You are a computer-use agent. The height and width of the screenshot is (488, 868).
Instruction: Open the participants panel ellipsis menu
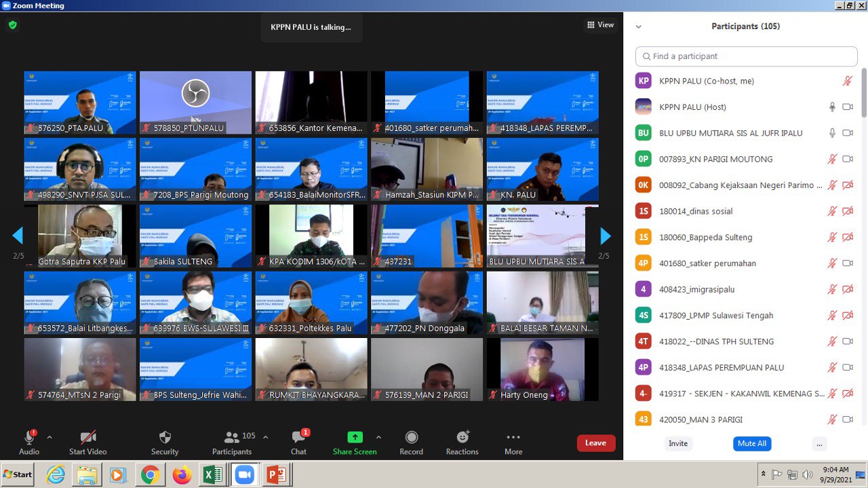pos(819,444)
